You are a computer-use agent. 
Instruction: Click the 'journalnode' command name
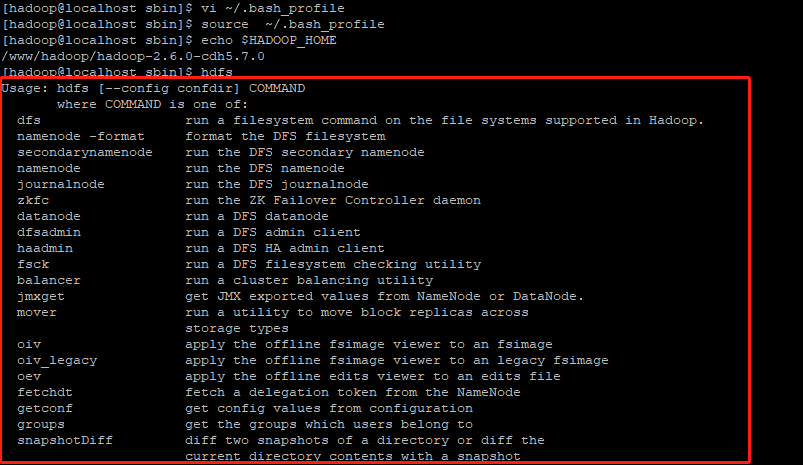pos(60,184)
